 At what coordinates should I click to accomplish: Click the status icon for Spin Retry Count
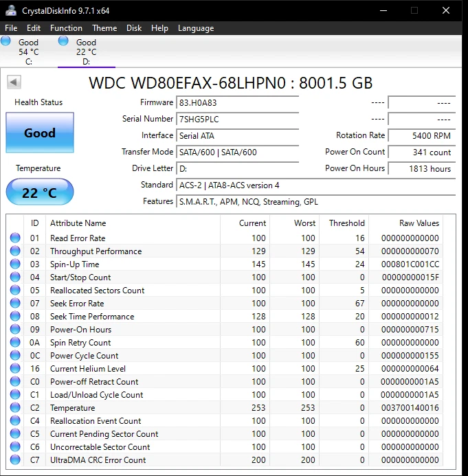(x=15, y=342)
